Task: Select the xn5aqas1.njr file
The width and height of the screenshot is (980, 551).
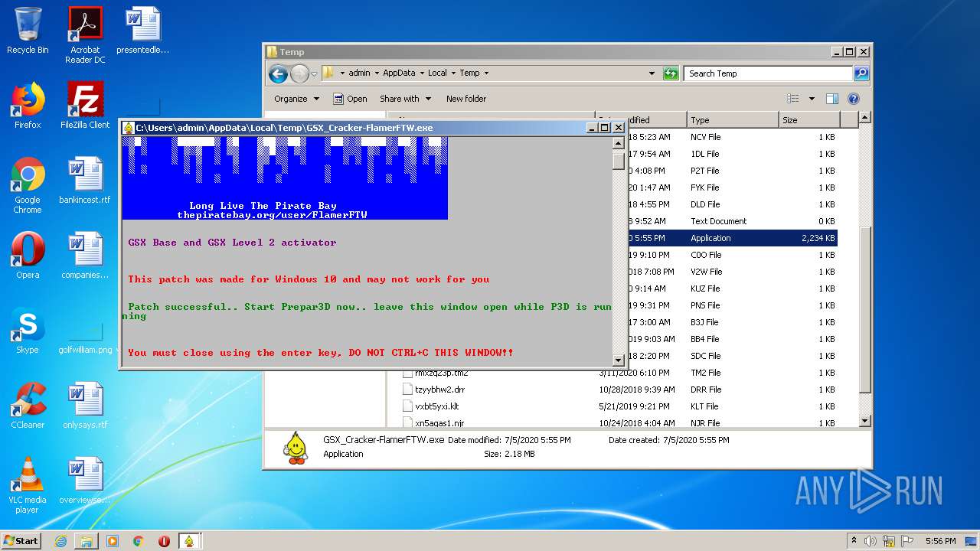Action: [x=439, y=423]
